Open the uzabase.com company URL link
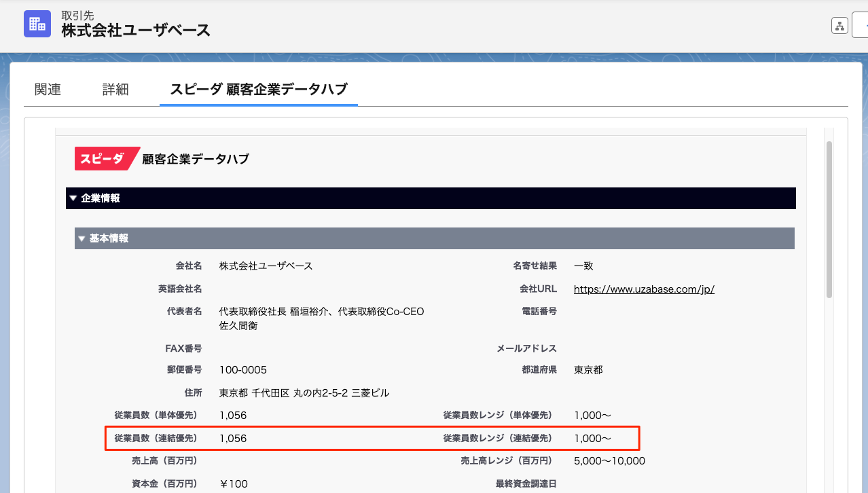The width and height of the screenshot is (868, 493). click(x=644, y=289)
